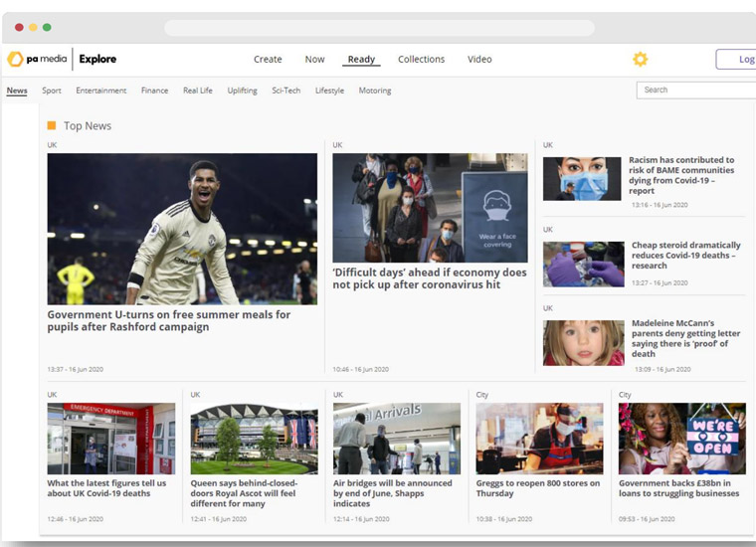
Task: Open the purple gloves lab thumbnail
Action: coord(583,265)
